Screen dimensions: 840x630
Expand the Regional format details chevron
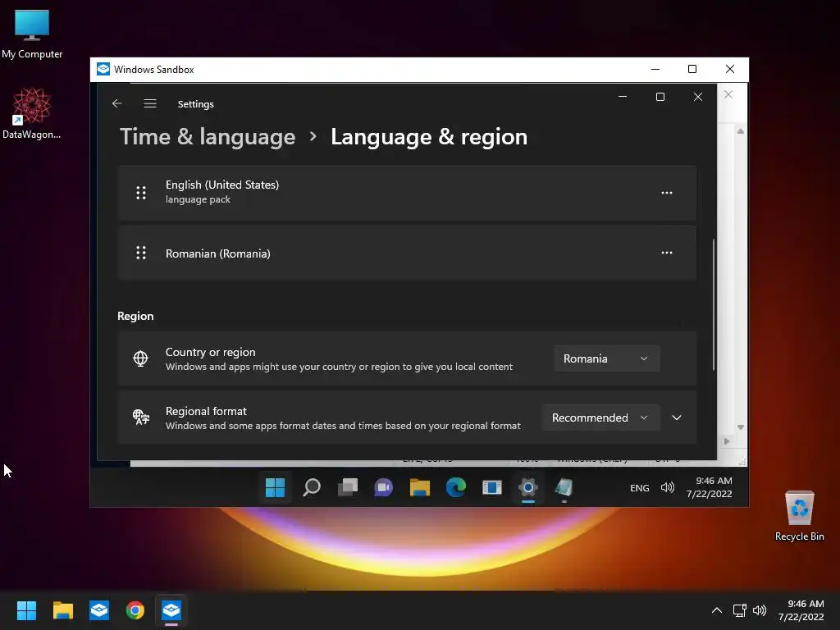(x=677, y=418)
